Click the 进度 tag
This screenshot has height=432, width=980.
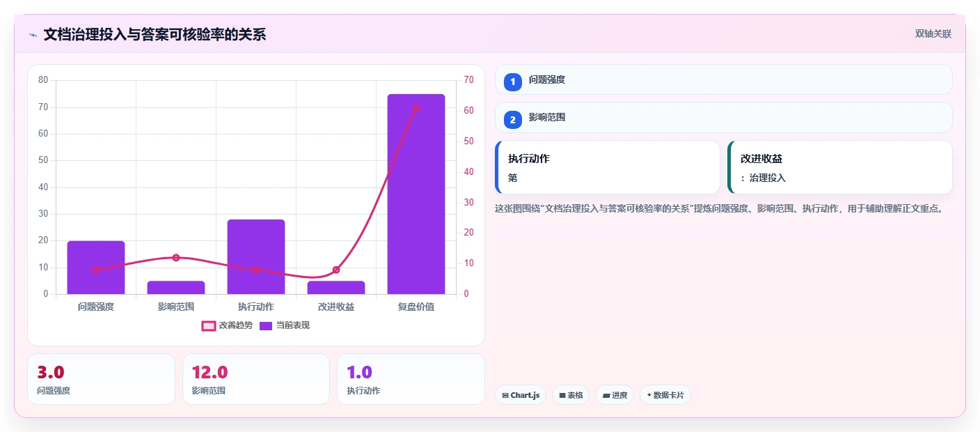tap(615, 395)
